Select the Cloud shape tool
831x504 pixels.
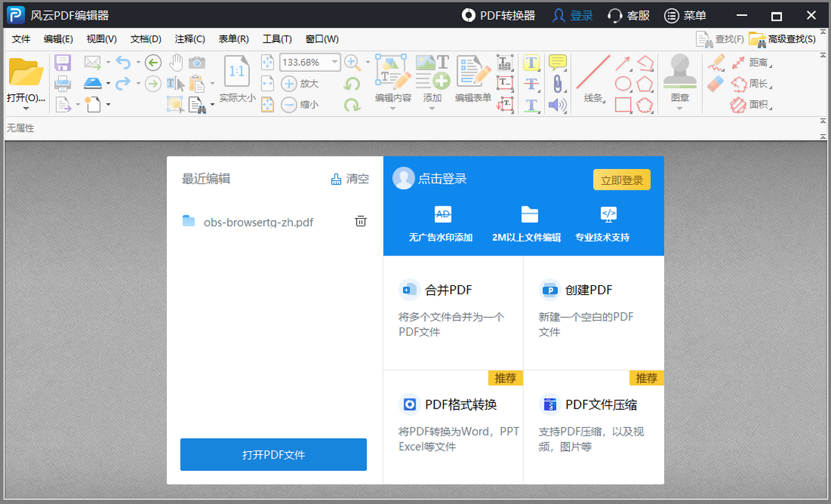tap(645, 105)
